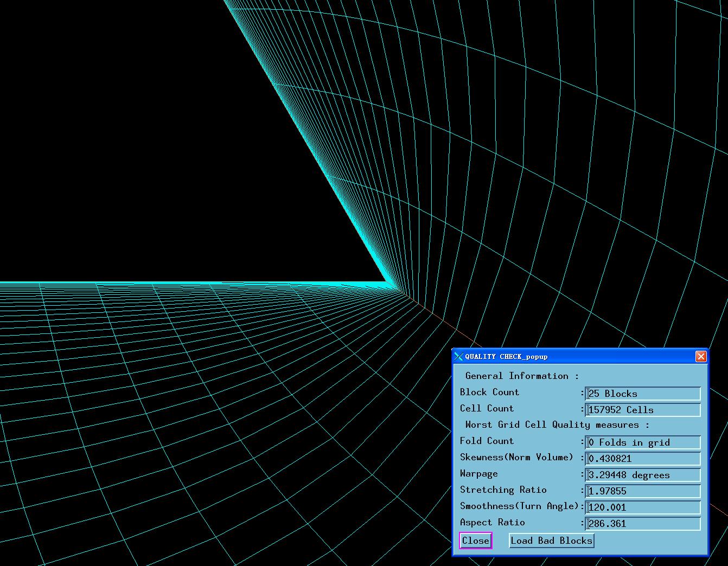The height and width of the screenshot is (566, 728).
Task: Click the Worst Grid Cell Quality measures heading
Action: click(557, 424)
